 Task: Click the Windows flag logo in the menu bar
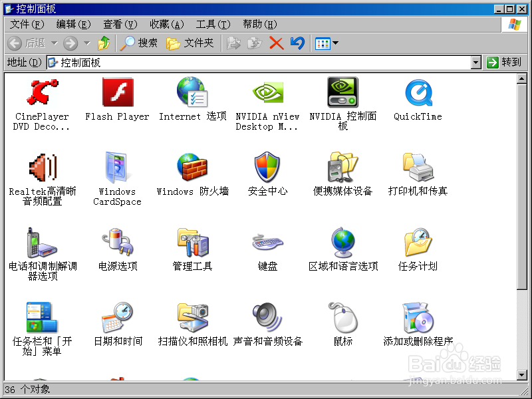[x=514, y=25]
